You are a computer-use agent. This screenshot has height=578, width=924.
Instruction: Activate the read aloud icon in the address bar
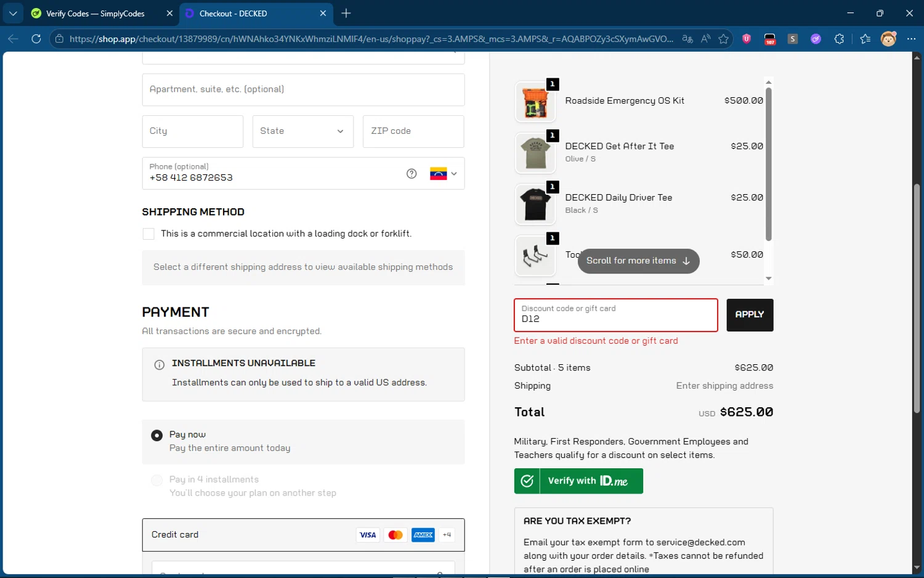[706, 39]
